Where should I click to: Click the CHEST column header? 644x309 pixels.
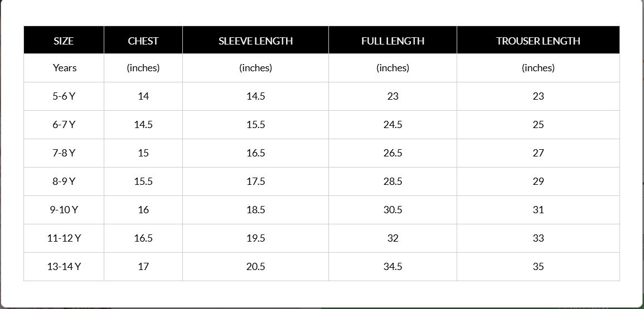(x=143, y=40)
